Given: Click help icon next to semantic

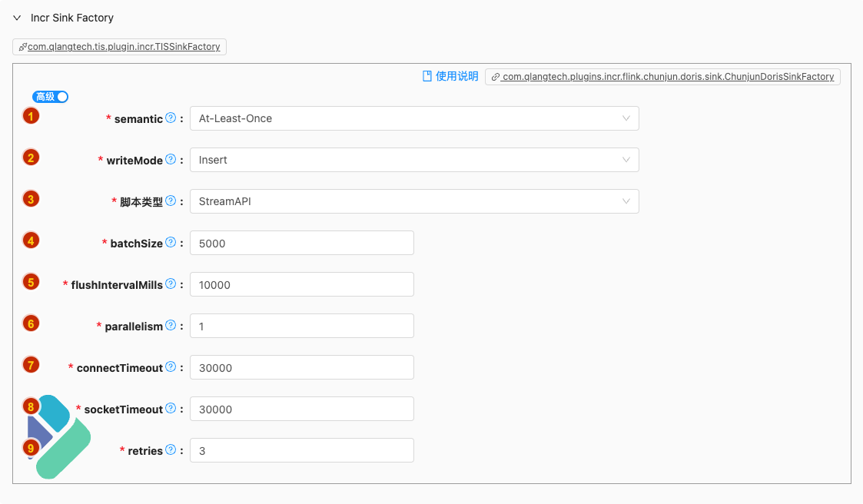Looking at the screenshot, I should pyautogui.click(x=171, y=118).
